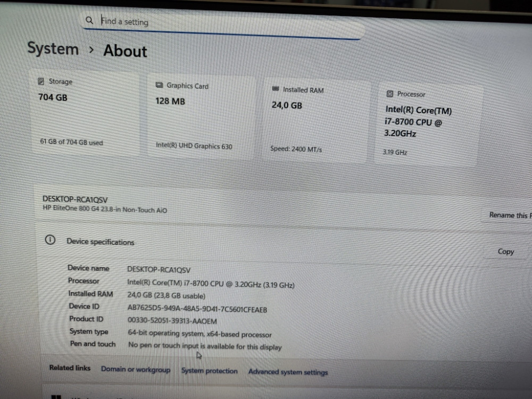Click the Graphics Card icon
The width and height of the screenshot is (532, 399).
click(x=159, y=85)
